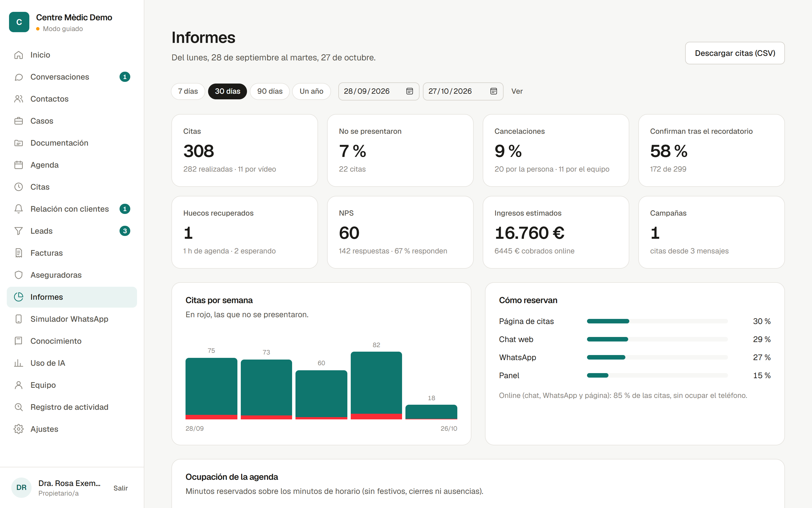The width and height of the screenshot is (812, 508).
Task: Click the NPS value 60
Action: point(349,233)
